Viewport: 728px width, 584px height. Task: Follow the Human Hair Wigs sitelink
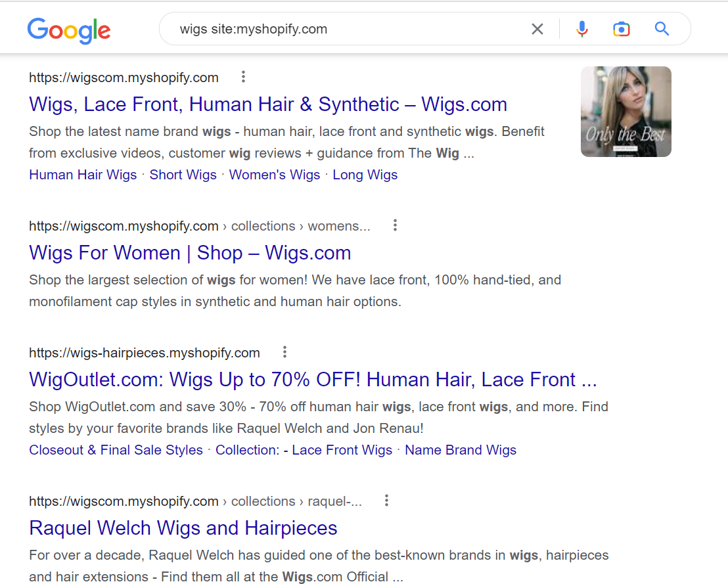click(83, 175)
